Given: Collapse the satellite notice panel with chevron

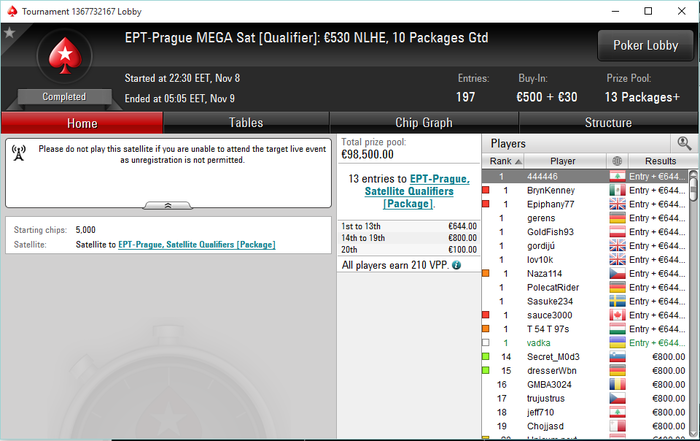Looking at the screenshot, I should (168, 205).
